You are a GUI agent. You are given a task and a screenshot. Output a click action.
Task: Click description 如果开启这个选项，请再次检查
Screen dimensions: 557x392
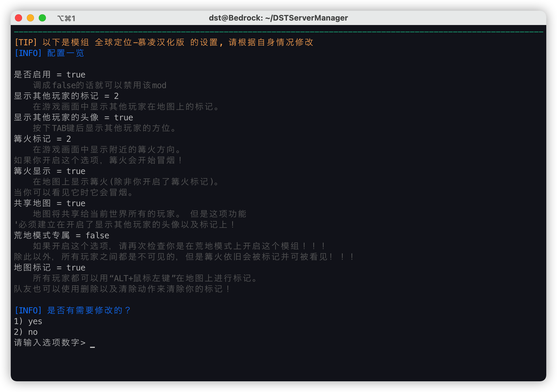pyautogui.click(x=180, y=246)
